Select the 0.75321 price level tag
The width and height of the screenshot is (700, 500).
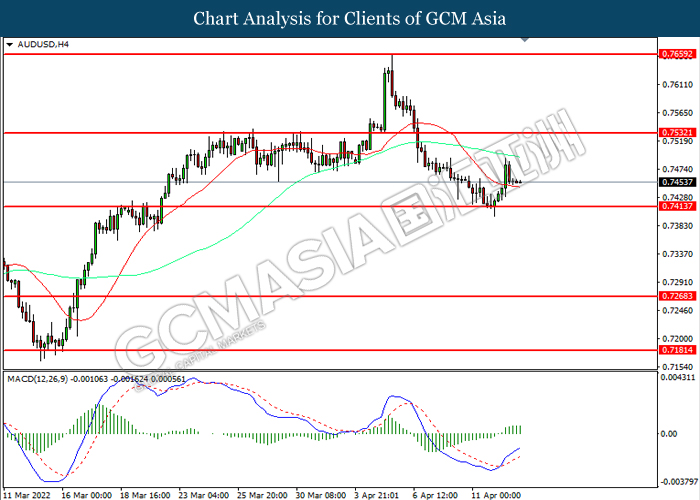coord(677,133)
